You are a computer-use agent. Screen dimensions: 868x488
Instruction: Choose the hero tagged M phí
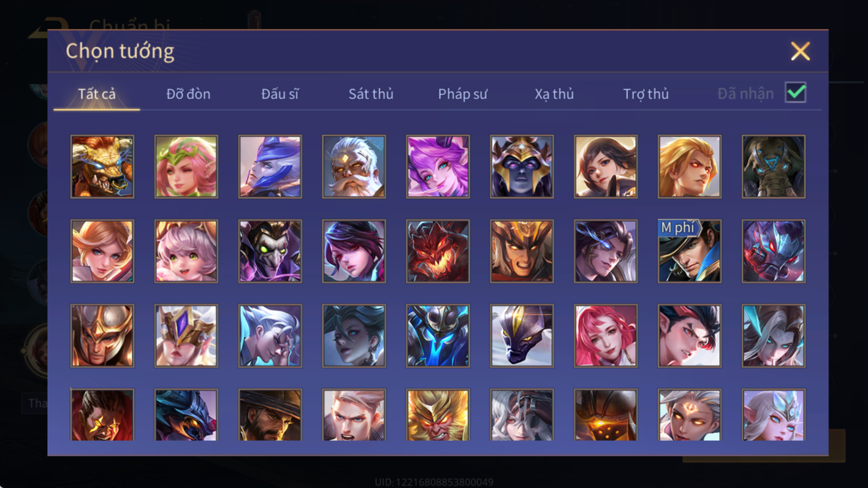coord(690,251)
